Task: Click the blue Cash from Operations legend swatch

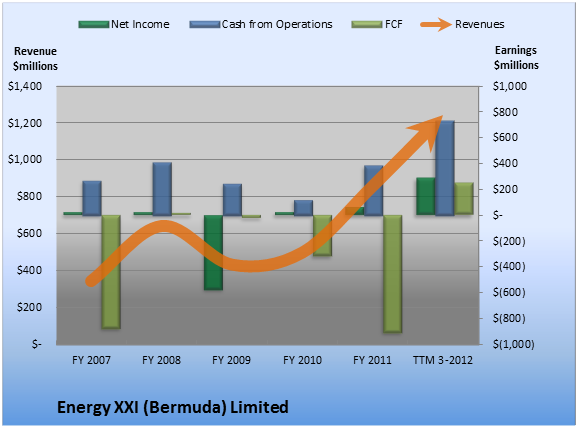Action: (205, 24)
